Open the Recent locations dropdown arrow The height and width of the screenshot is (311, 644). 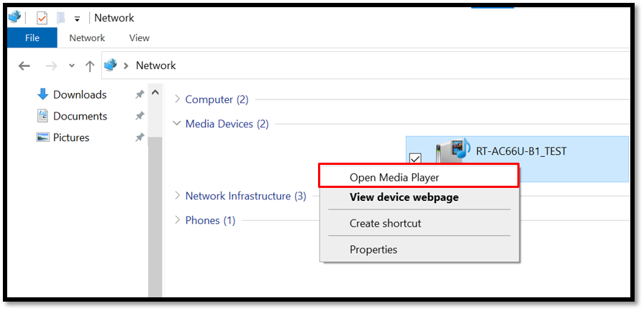71,66
